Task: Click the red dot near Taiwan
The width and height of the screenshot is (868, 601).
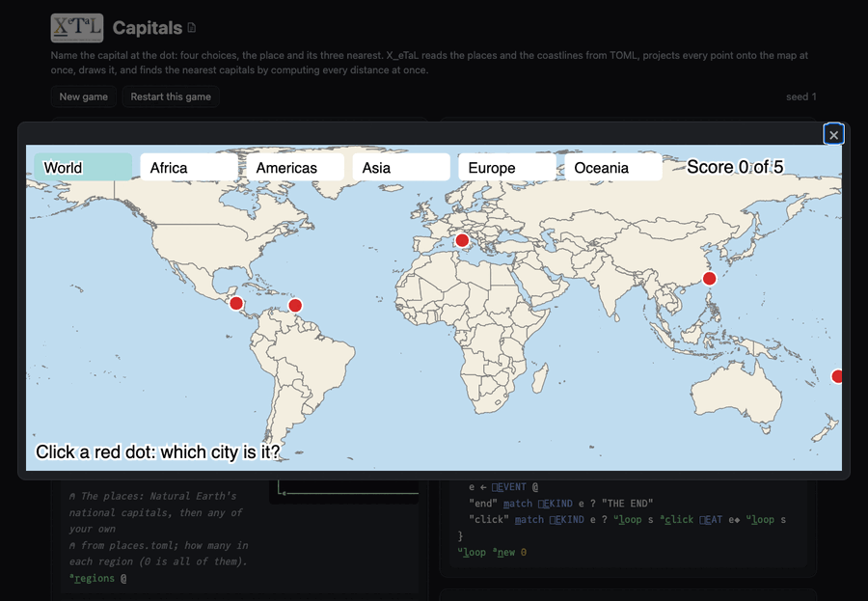Action: (709, 278)
